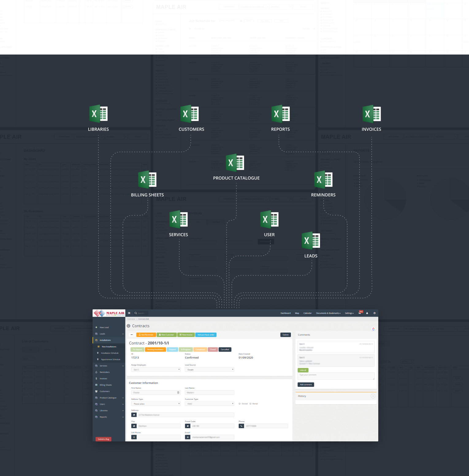Expand the Libraries sidebar submenu
The width and height of the screenshot is (469, 476).
pos(123,411)
